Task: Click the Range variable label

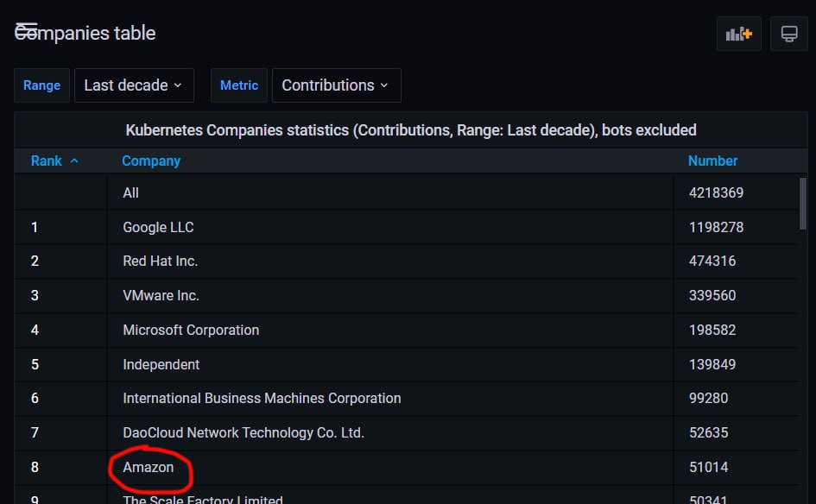Action: (41, 85)
